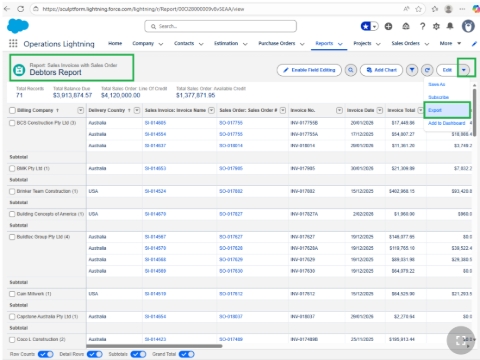The image size is (480, 360).
Task: Click the Edit report button
Action: coord(447,70)
